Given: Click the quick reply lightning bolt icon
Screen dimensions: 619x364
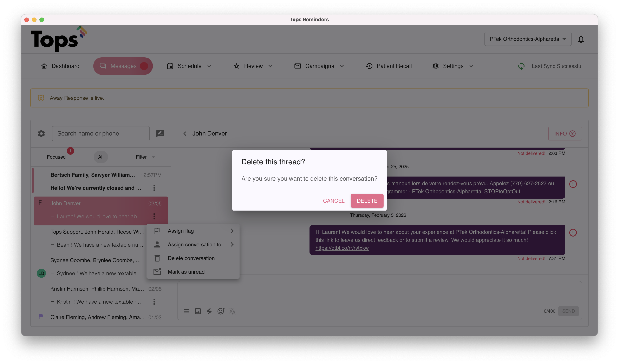Looking at the screenshot, I should 209,311.
